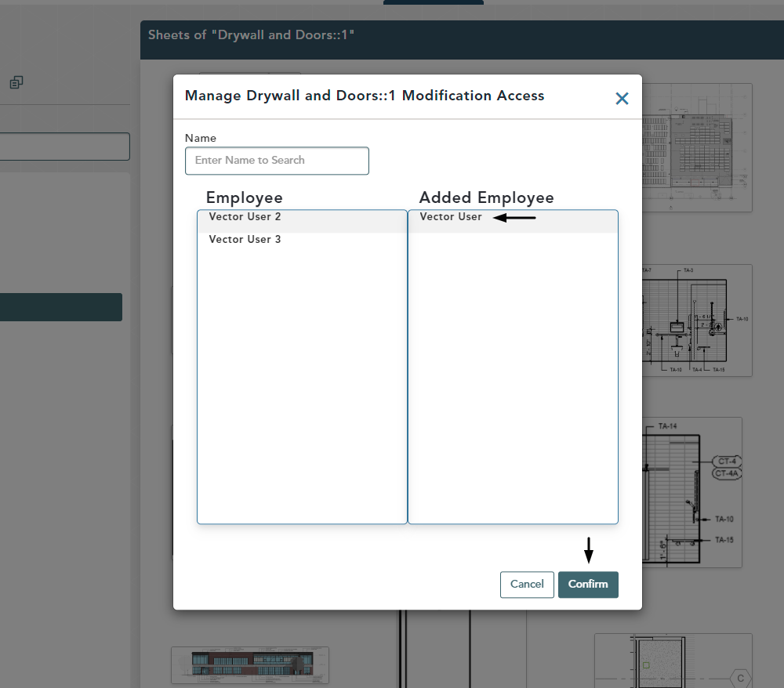Screen dimensions: 784x688
Task: Click the stacked-pages icon in left sidebar
Action: pos(16,82)
